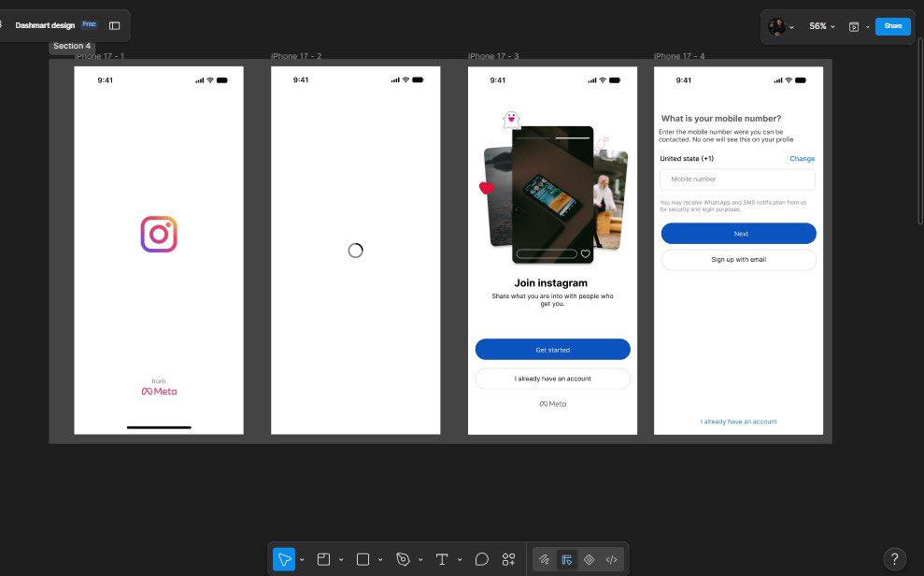Click the Join instagram heading

551,283
